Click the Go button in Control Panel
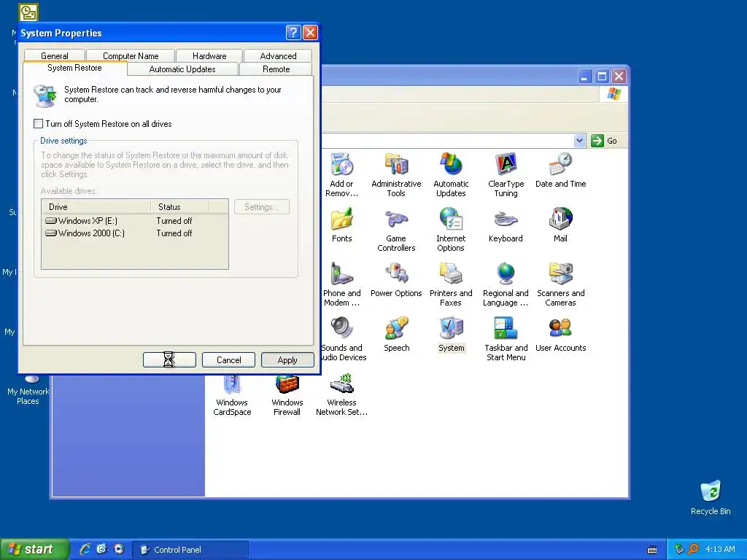The height and width of the screenshot is (560, 747). coord(605,141)
